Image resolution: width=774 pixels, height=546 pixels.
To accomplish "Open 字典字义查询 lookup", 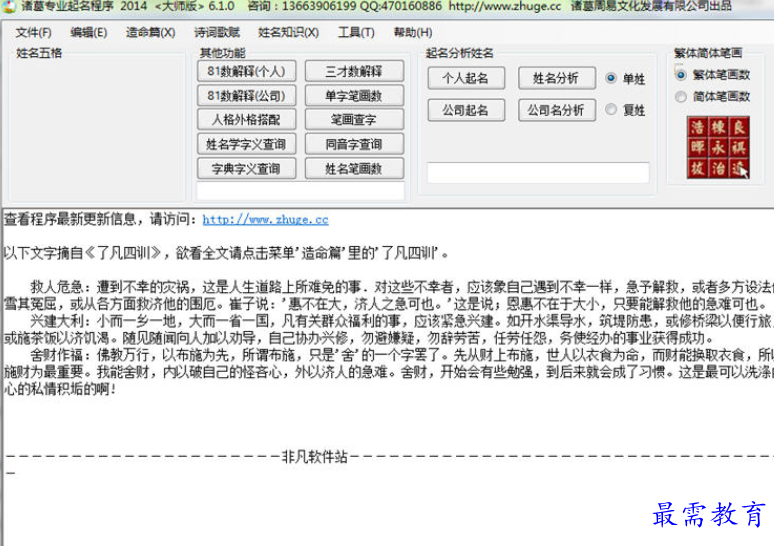I will point(246,169).
